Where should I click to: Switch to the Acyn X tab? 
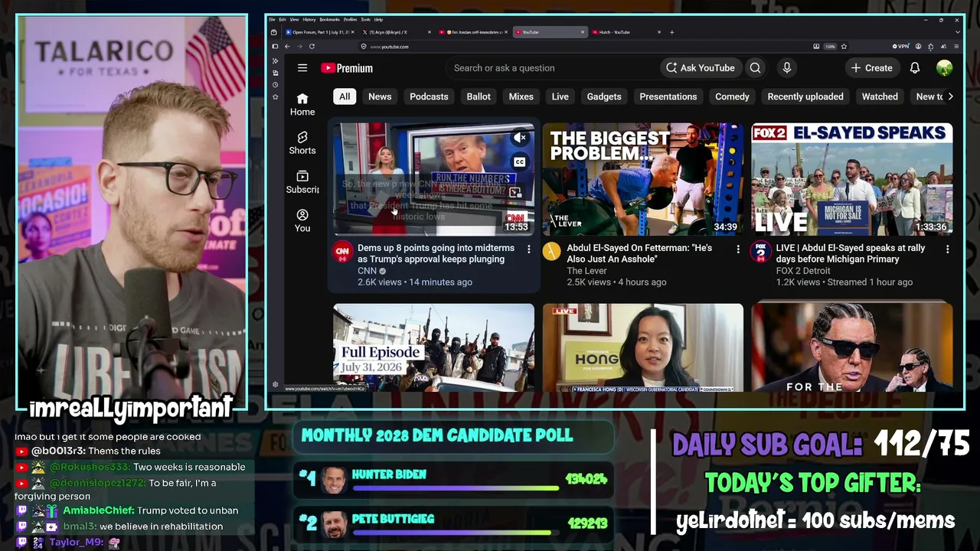(x=395, y=32)
